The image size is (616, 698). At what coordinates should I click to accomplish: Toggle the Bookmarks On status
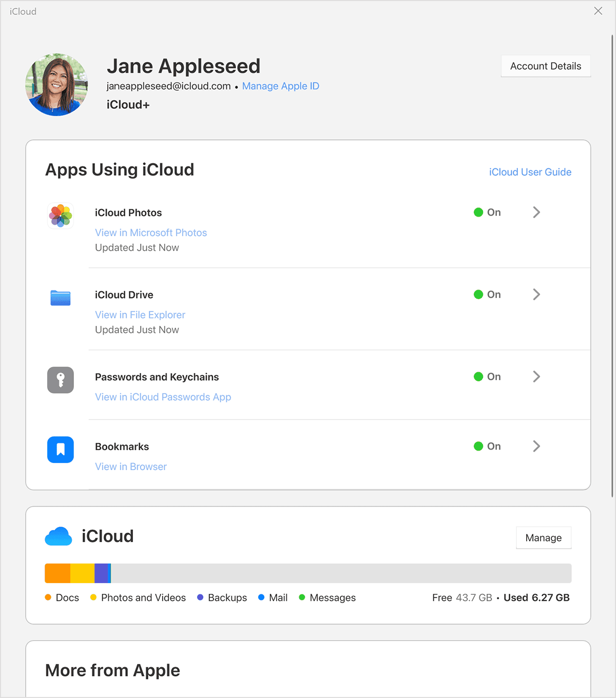tap(487, 447)
